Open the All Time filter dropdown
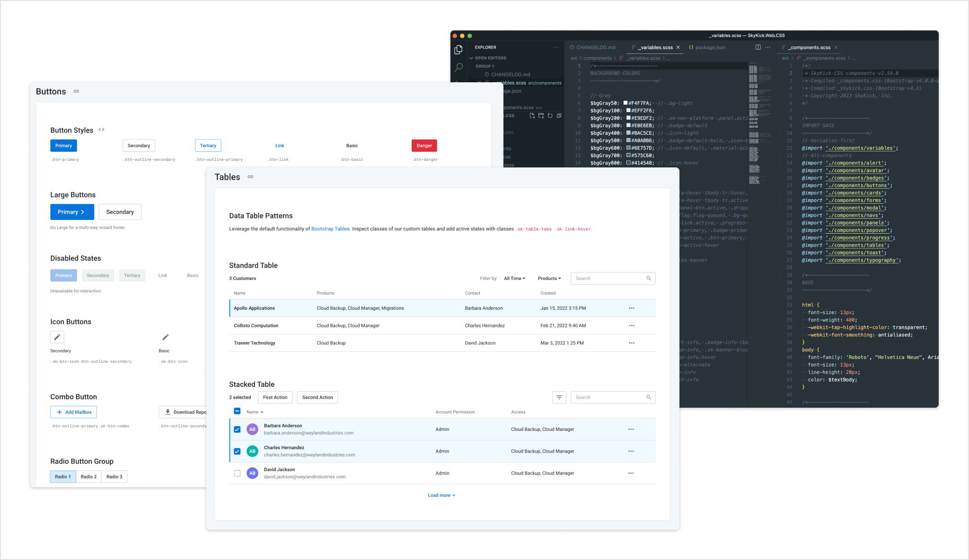 click(x=514, y=278)
